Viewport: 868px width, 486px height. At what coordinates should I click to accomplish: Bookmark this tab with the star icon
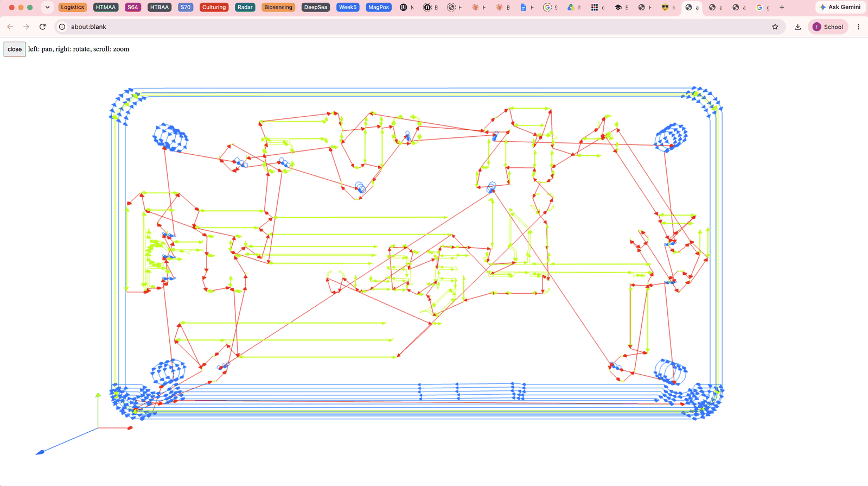[x=775, y=27]
